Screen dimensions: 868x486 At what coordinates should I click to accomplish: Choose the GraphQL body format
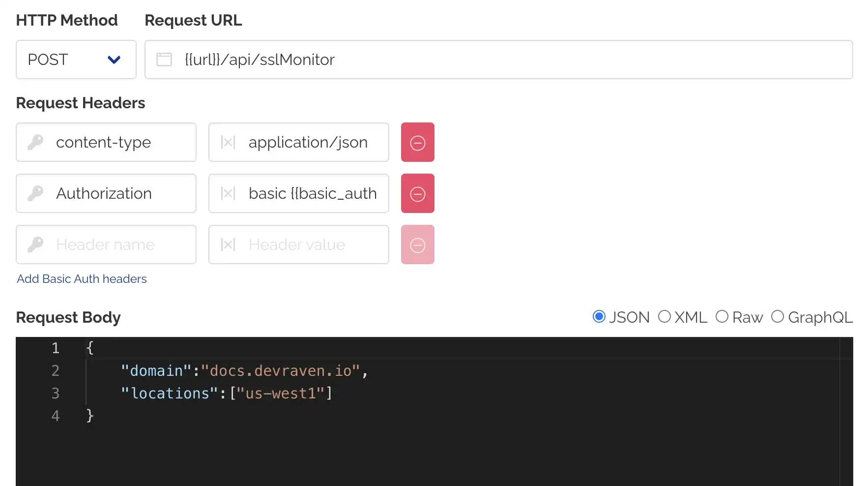pos(778,317)
